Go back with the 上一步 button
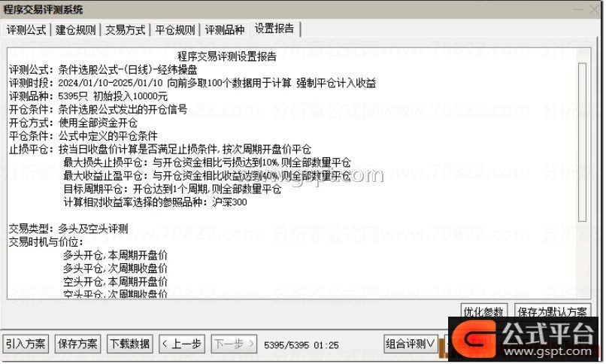 (182, 344)
